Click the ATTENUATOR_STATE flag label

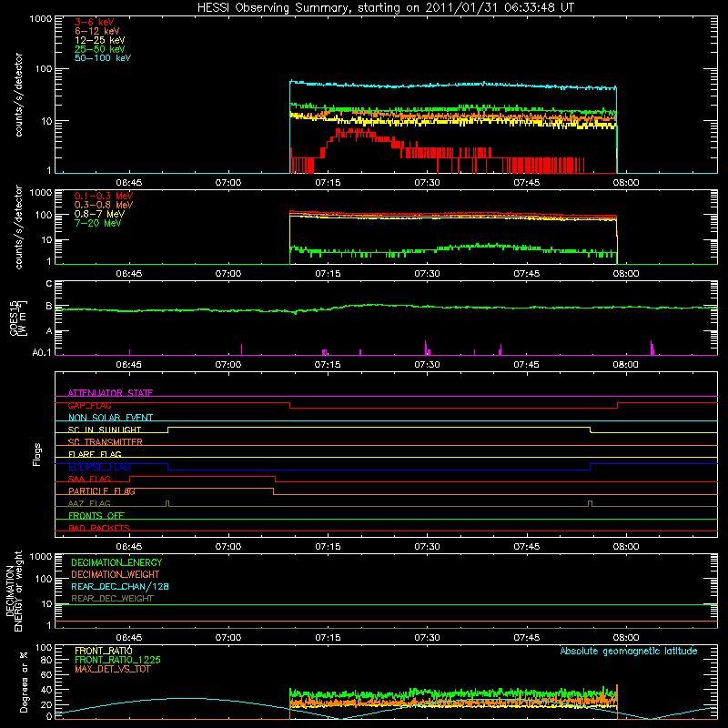coord(110,393)
